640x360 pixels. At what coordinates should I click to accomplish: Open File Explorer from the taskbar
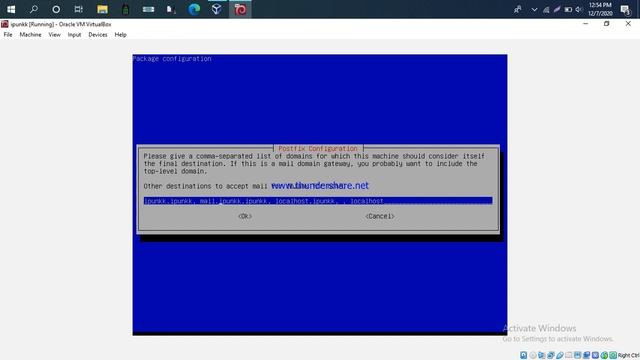coord(102,9)
